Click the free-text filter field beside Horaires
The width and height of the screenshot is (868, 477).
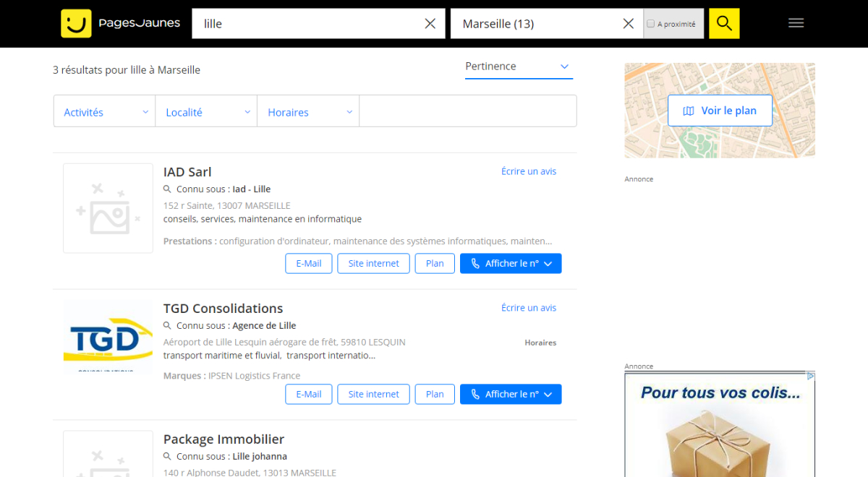tap(468, 111)
